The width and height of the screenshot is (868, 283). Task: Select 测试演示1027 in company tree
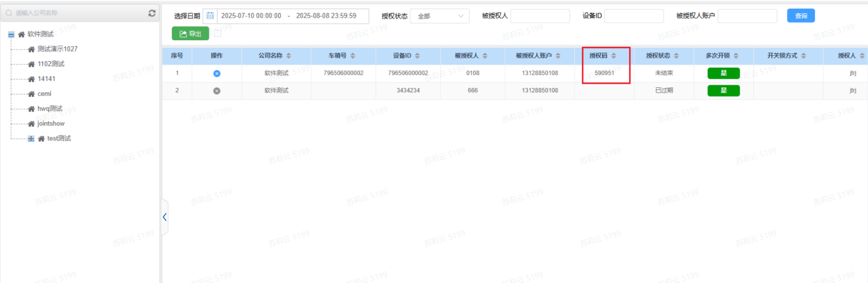click(57, 49)
